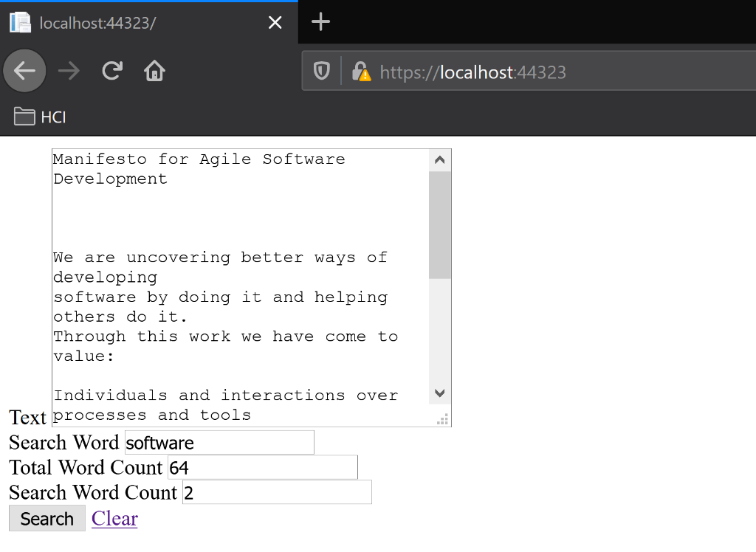Click the textarea resize grip handle
Screen dimensions: 756x552
coord(443,419)
